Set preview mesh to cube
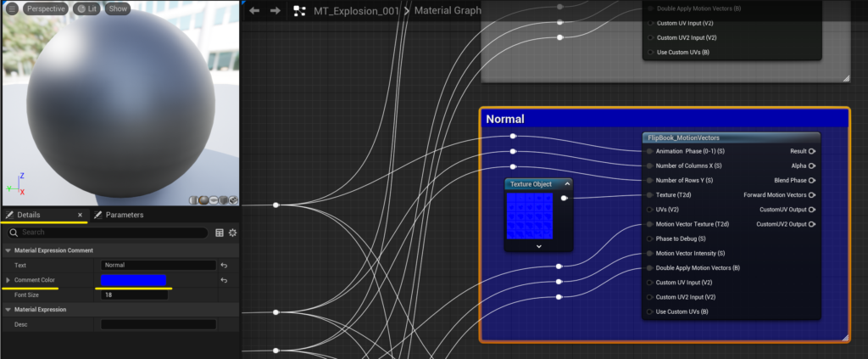Image resolution: width=868 pixels, height=359 pixels. click(x=223, y=200)
